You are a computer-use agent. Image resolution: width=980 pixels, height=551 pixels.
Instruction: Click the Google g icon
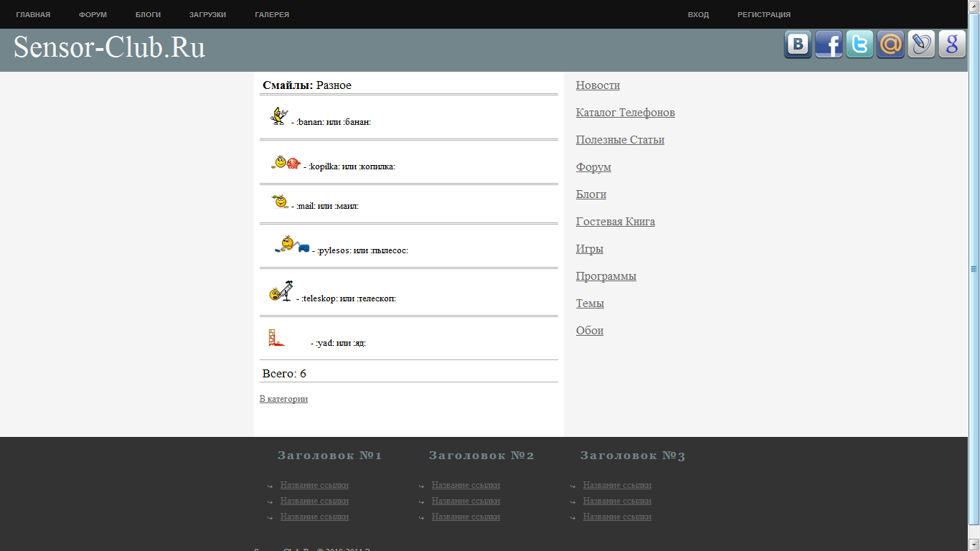[x=952, y=44]
